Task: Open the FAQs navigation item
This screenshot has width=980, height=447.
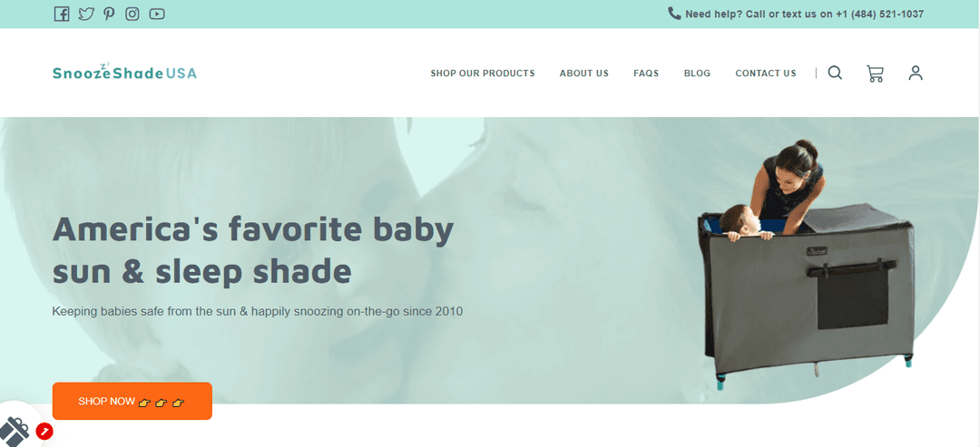Action: [x=646, y=73]
